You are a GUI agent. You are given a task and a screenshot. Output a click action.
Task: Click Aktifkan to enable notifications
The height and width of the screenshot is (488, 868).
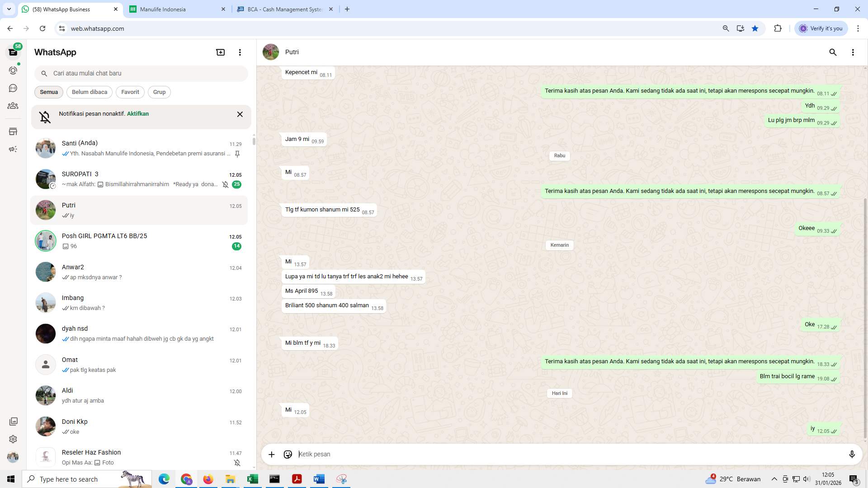(137, 113)
